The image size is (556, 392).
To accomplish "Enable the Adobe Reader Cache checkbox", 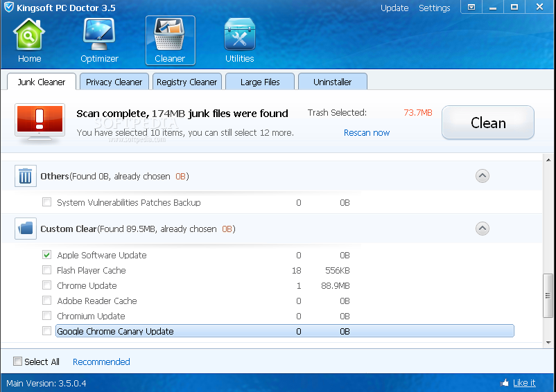I will (46, 301).
